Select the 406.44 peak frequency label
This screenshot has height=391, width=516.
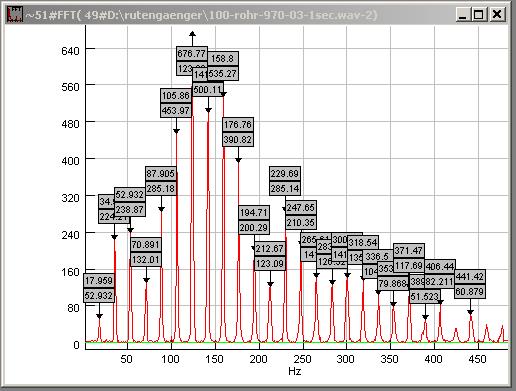[x=440, y=267]
